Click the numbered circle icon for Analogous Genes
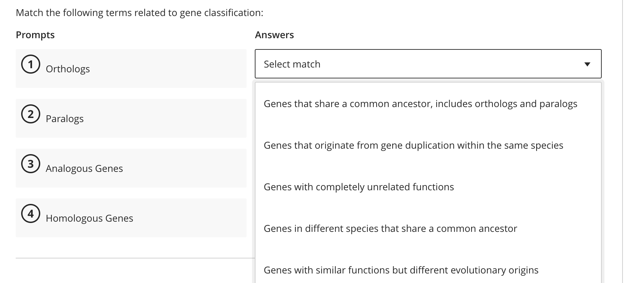The width and height of the screenshot is (644, 283). click(x=31, y=163)
